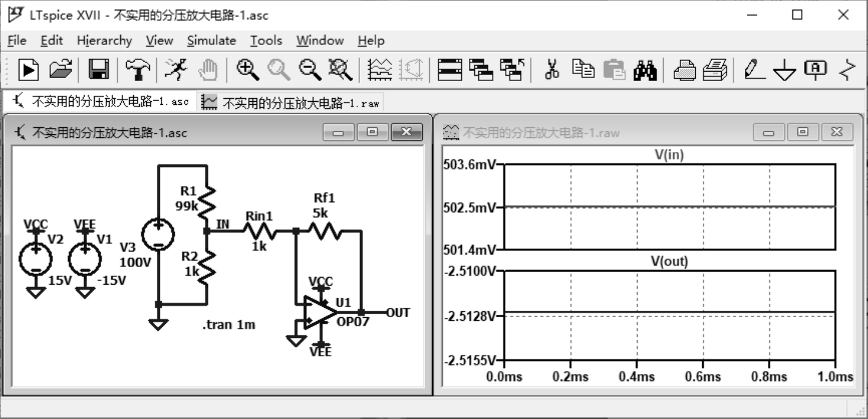
Task: Click the OP07 op-amp label
Action: [353, 322]
